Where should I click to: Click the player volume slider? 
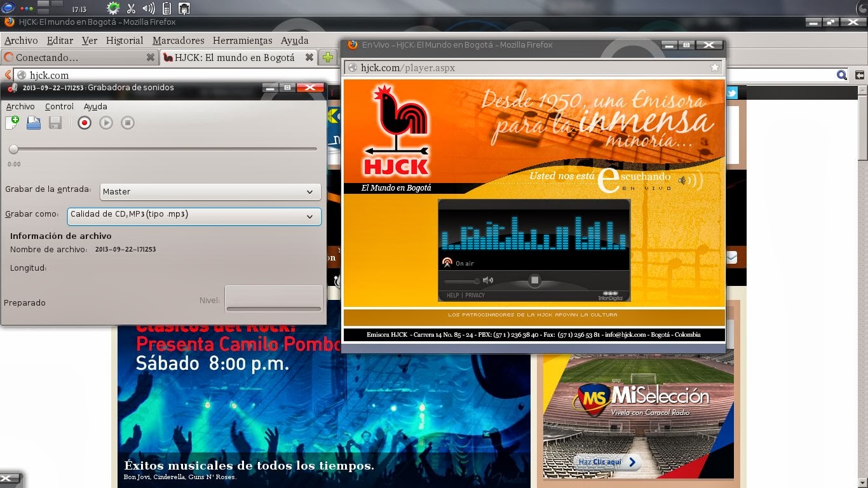pyautogui.click(x=461, y=280)
